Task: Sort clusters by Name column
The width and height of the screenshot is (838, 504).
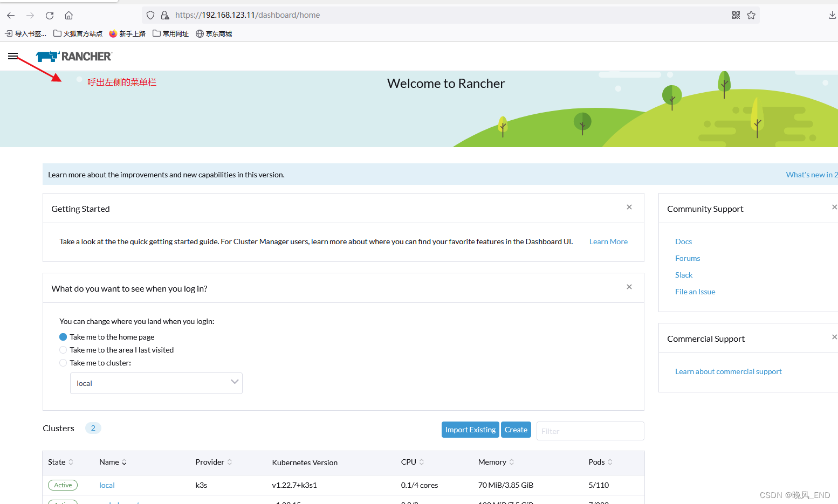Action: [x=113, y=462]
